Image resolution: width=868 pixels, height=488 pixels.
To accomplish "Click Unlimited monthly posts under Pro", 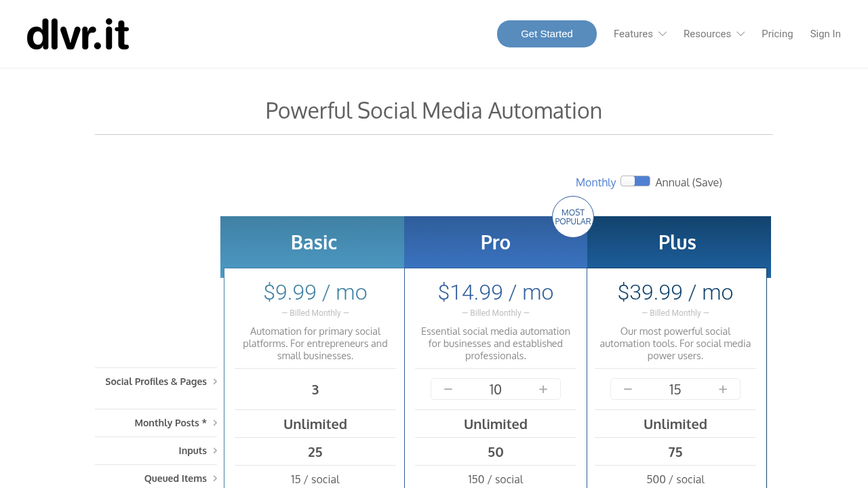I will click(x=496, y=424).
